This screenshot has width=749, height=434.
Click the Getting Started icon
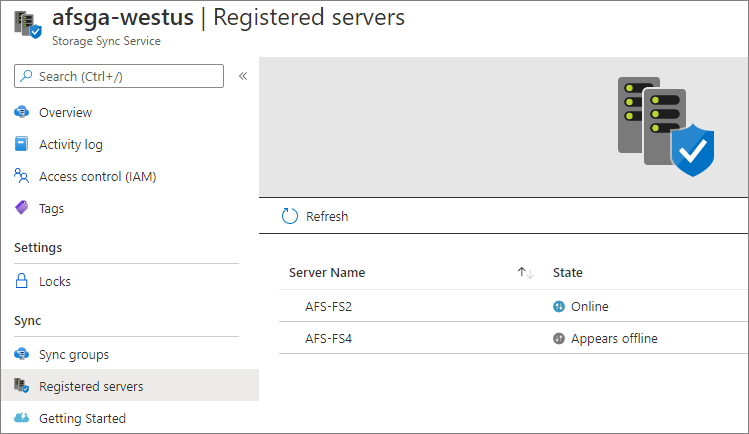22,418
